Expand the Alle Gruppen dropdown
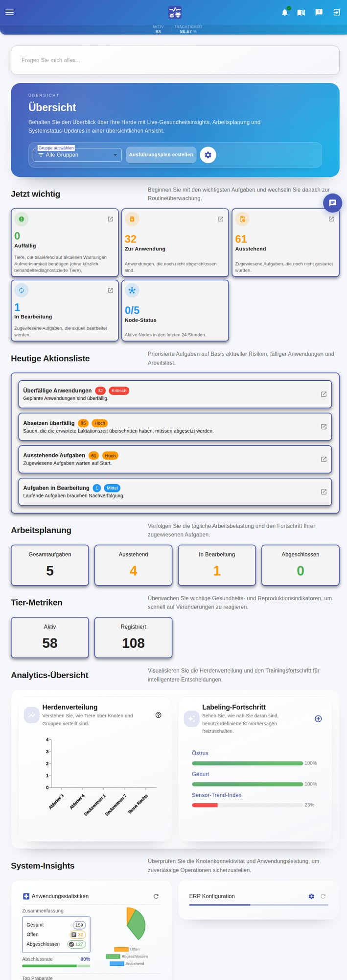This screenshot has width=347, height=980. click(x=77, y=155)
